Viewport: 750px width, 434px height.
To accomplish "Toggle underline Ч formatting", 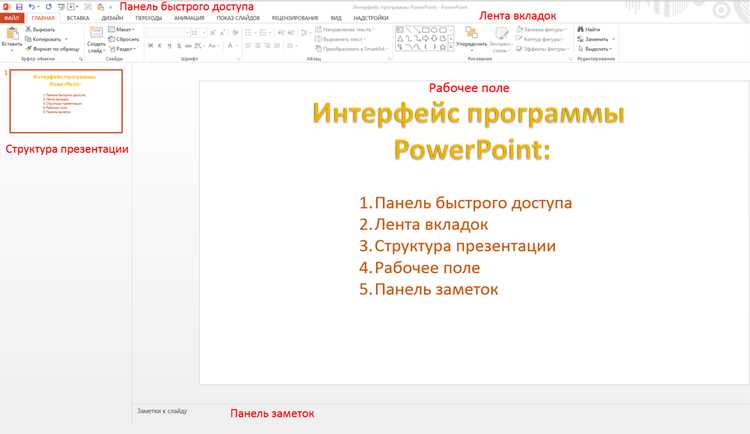I will point(169,46).
